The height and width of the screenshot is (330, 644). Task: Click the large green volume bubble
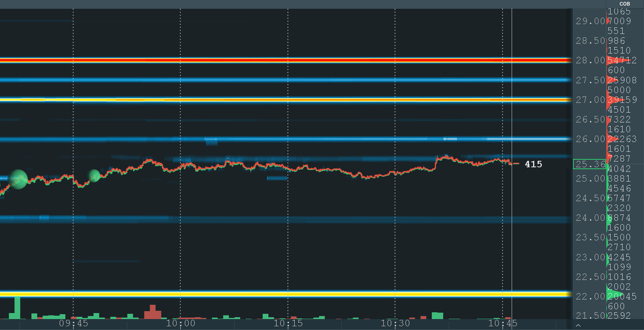(18, 179)
